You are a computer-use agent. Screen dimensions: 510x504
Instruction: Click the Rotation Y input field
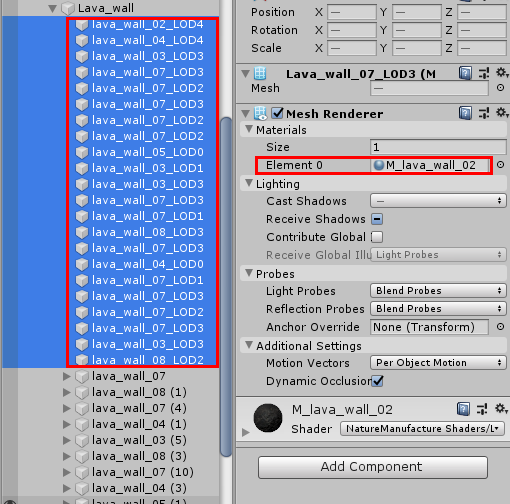pos(417,30)
